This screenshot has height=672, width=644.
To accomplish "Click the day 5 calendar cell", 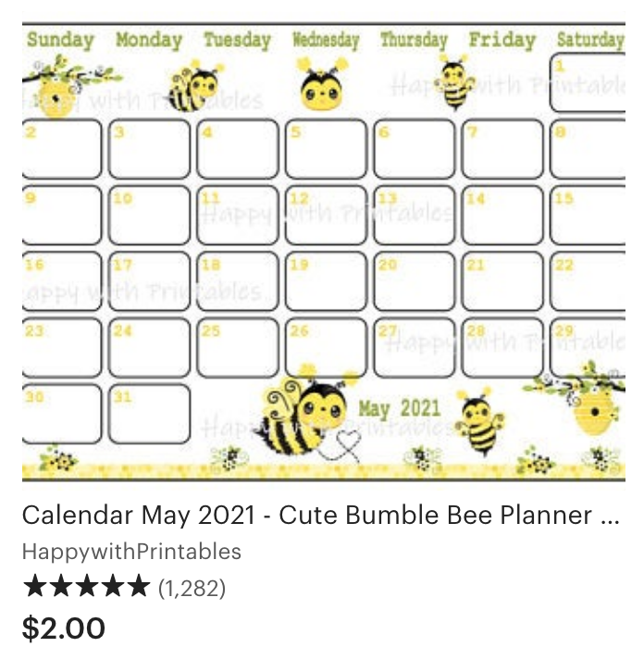I will tap(325, 148).
